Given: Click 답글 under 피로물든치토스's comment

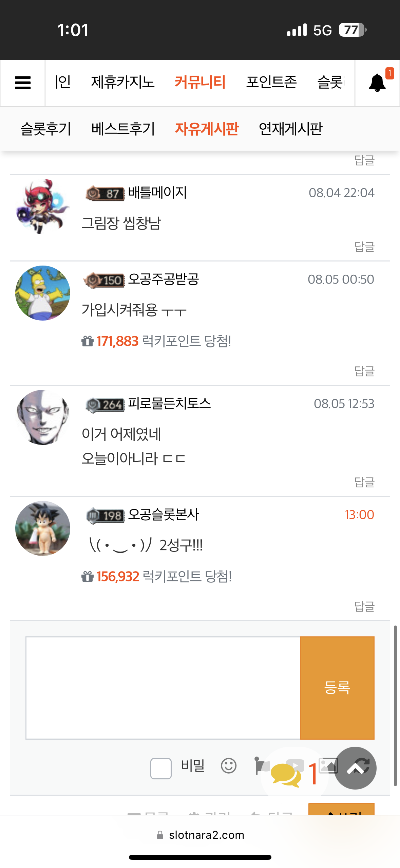Looking at the screenshot, I should pos(364,482).
